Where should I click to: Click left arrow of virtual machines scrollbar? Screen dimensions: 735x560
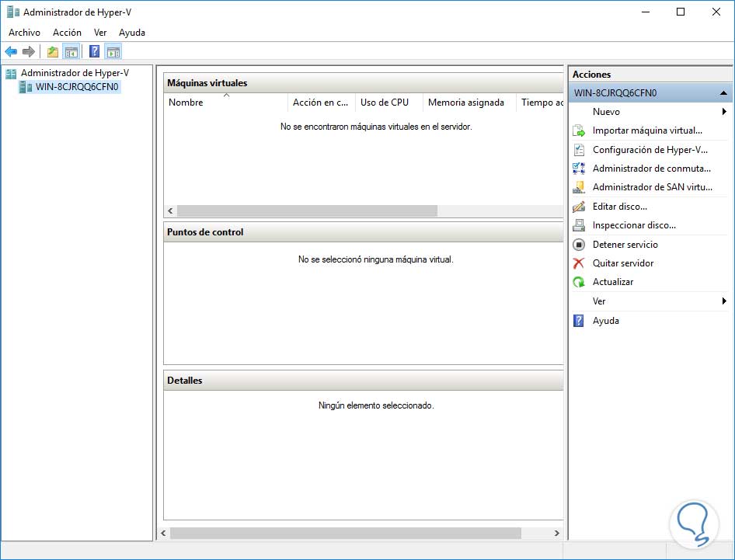click(x=170, y=211)
